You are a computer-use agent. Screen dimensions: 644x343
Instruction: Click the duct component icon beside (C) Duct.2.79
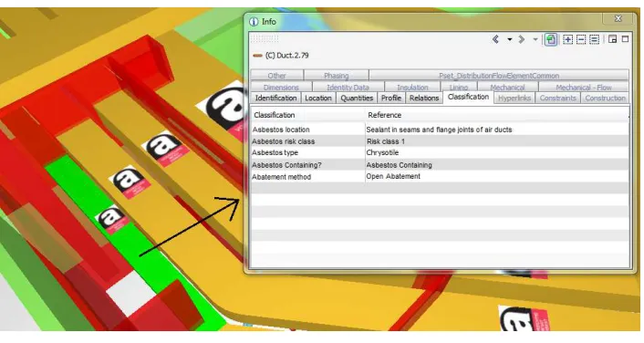[x=257, y=56]
